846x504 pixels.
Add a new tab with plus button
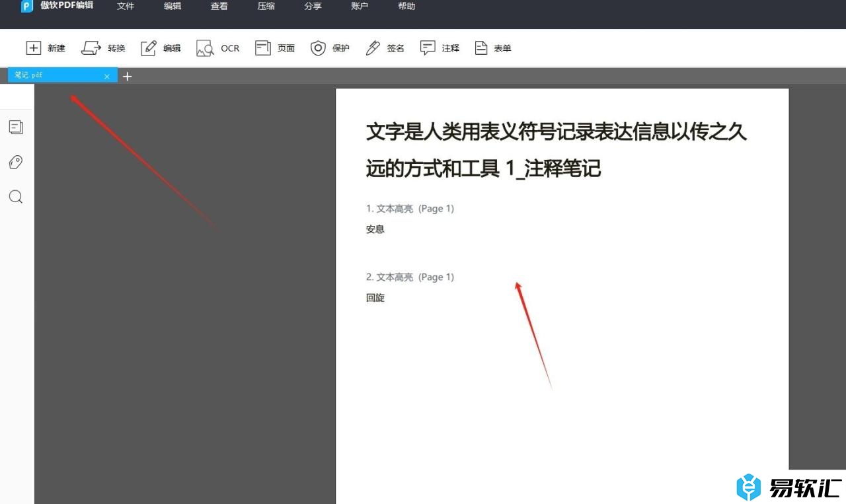pos(128,77)
